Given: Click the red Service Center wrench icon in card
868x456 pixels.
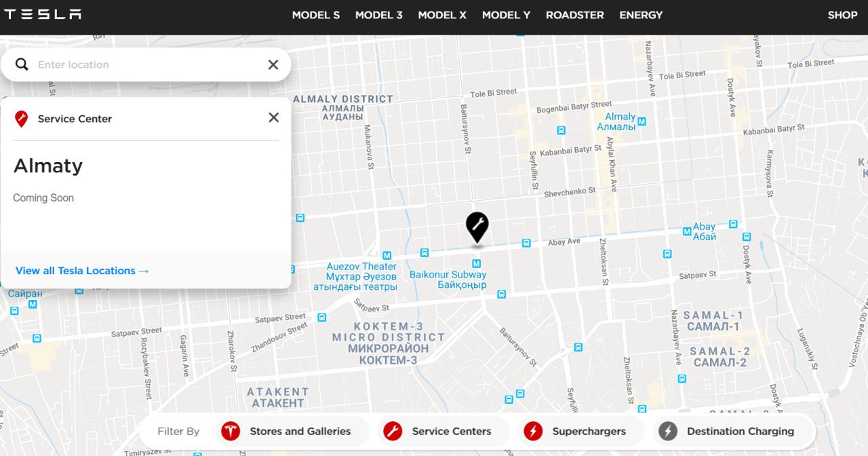Looking at the screenshot, I should [x=22, y=119].
